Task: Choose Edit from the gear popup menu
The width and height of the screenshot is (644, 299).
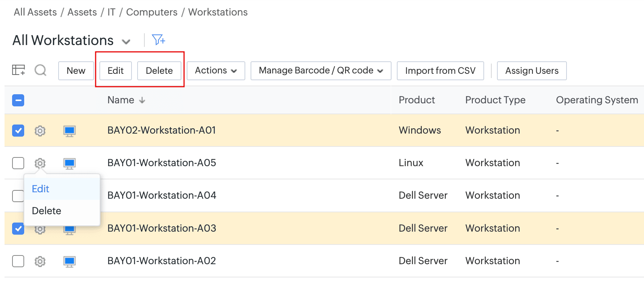Action: click(41, 189)
